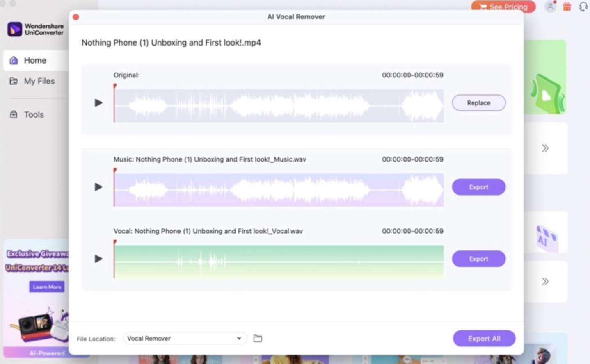Click the My Files folder icon
The image size is (590, 364).
[x=14, y=81]
